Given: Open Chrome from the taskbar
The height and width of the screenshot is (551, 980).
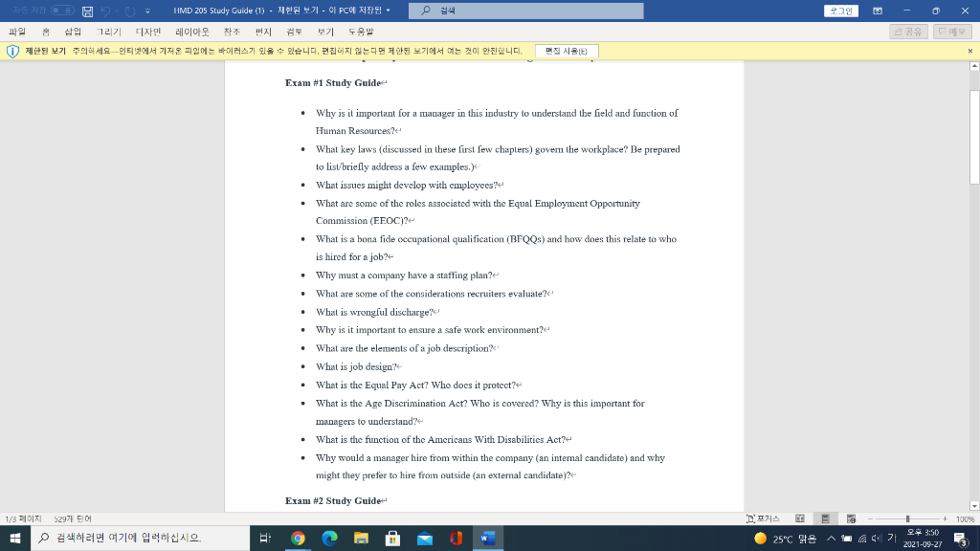Looking at the screenshot, I should coord(298,538).
